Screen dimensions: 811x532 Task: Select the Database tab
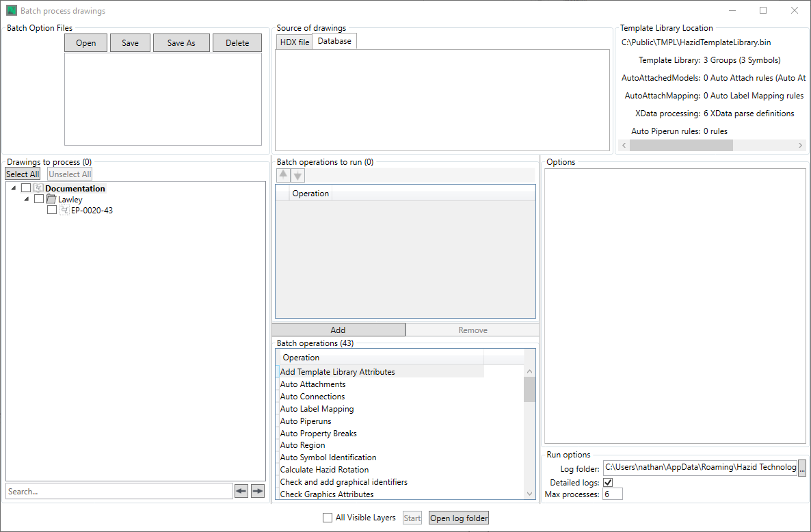coord(334,42)
